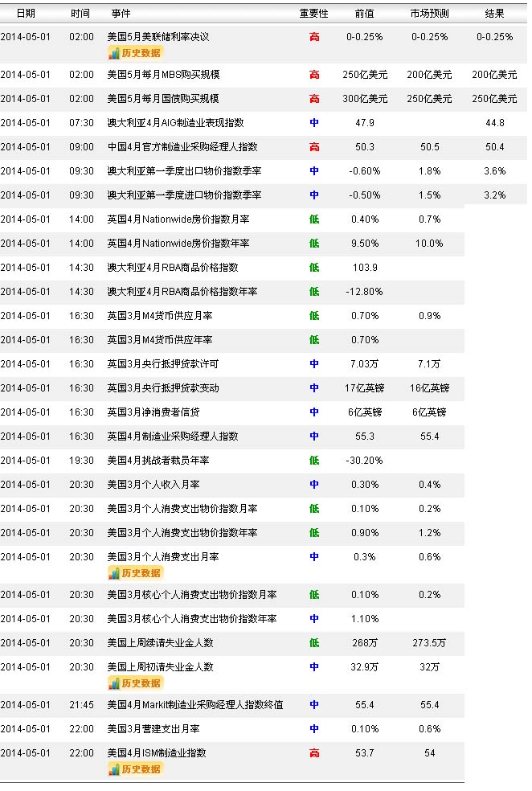This screenshot has height=791, width=532.
Task: Click previous value 32.9万
Action: pos(365,667)
